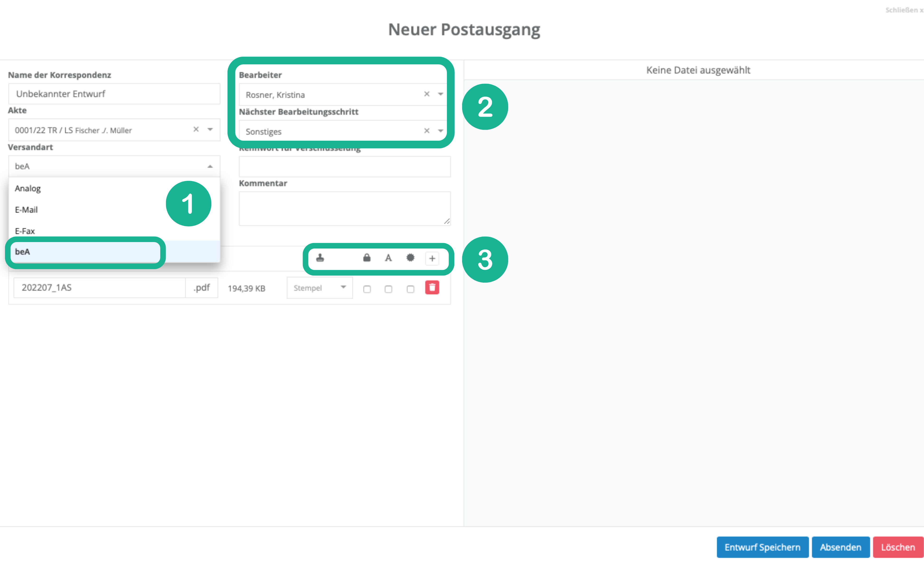Toggle the seal checkbox for the file
The width and height of the screenshot is (924, 566).
click(x=410, y=289)
